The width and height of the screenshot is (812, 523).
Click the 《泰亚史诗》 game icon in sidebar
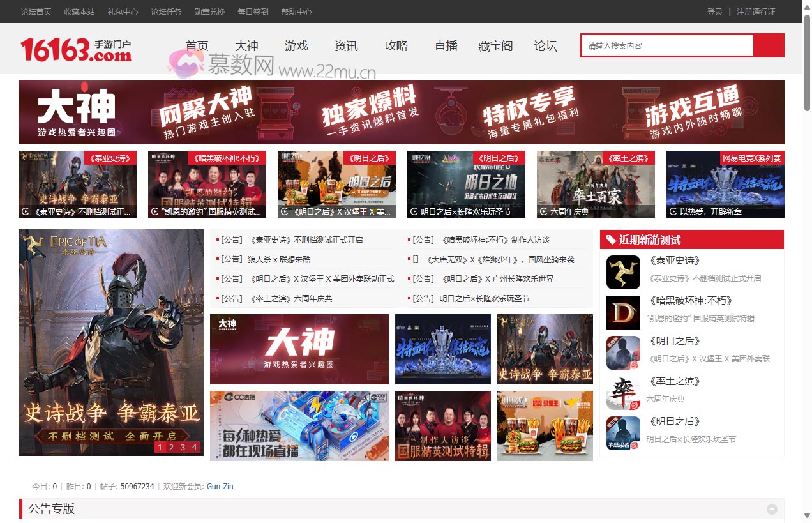(623, 272)
